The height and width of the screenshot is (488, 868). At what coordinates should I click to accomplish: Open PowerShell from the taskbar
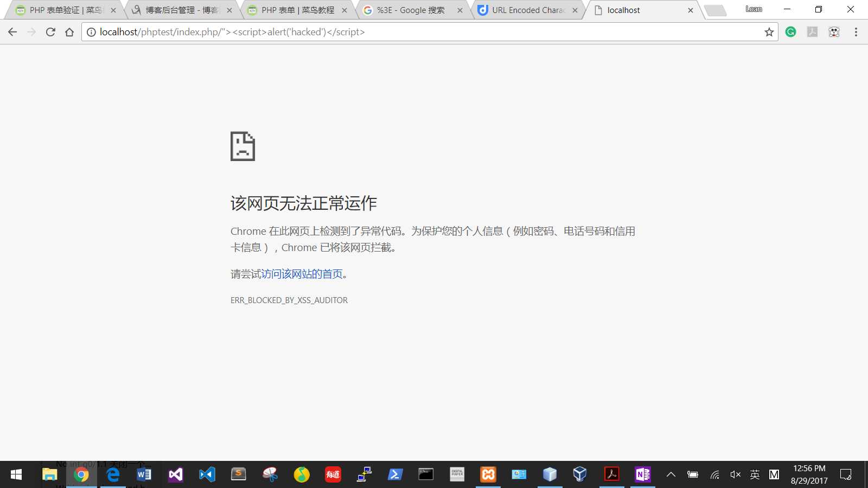pos(395,474)
